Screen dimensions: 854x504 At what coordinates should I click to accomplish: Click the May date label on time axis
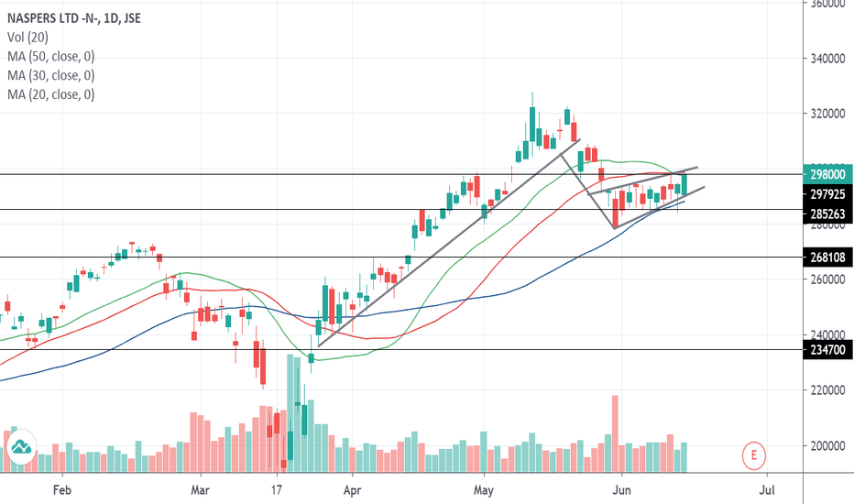(484, 490)
